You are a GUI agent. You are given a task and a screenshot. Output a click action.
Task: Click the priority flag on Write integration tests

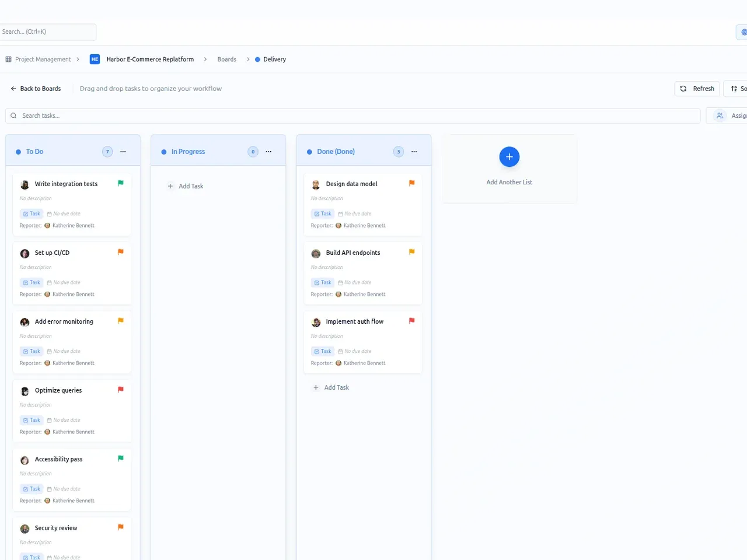[x=121, y=183]
